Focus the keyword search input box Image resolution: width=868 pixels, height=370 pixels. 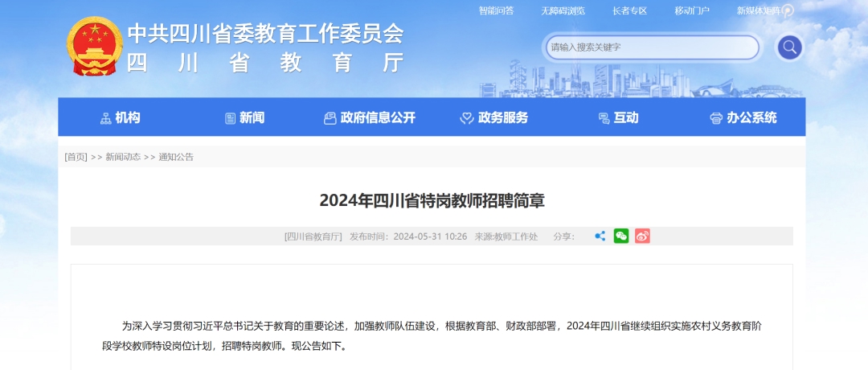(x=651, y=47)
